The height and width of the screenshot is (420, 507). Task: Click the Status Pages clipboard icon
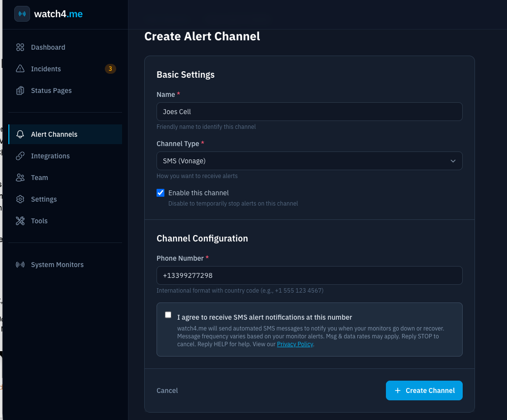20,90
